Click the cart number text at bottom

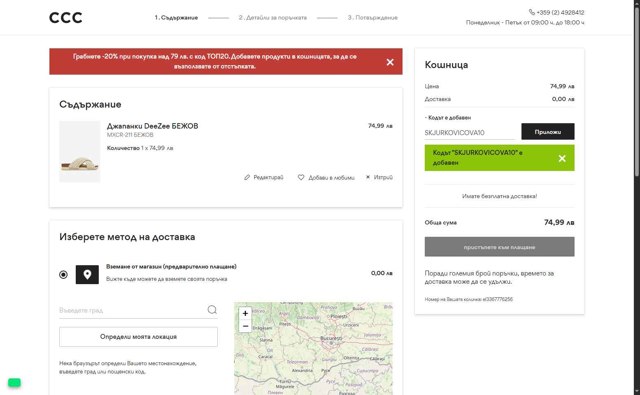(x=469, y=299)
